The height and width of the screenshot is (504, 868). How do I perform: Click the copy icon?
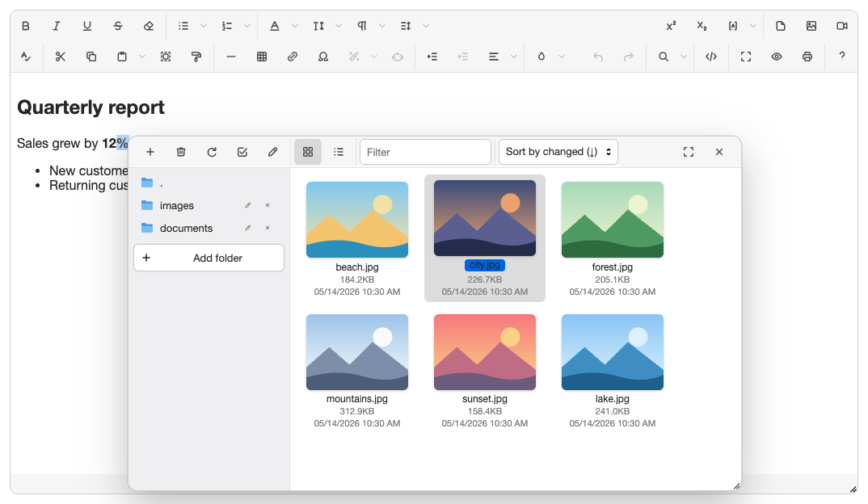[x=91, y=57]
